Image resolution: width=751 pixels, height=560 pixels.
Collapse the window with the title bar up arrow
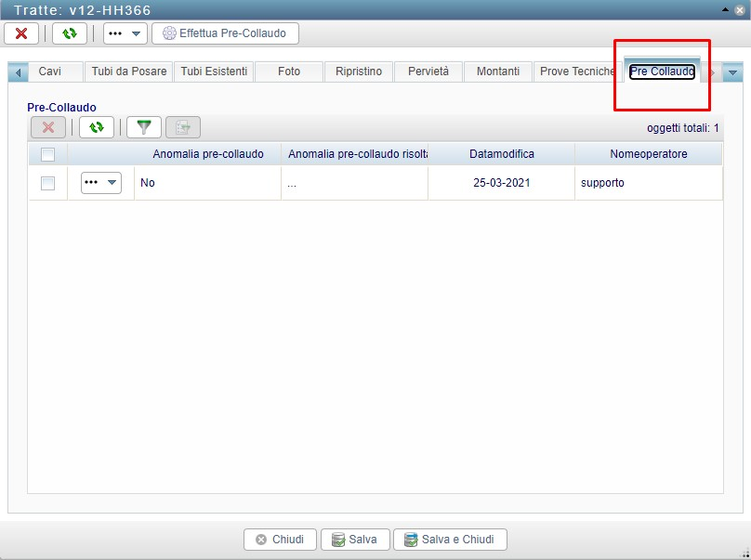coord(726,9)
